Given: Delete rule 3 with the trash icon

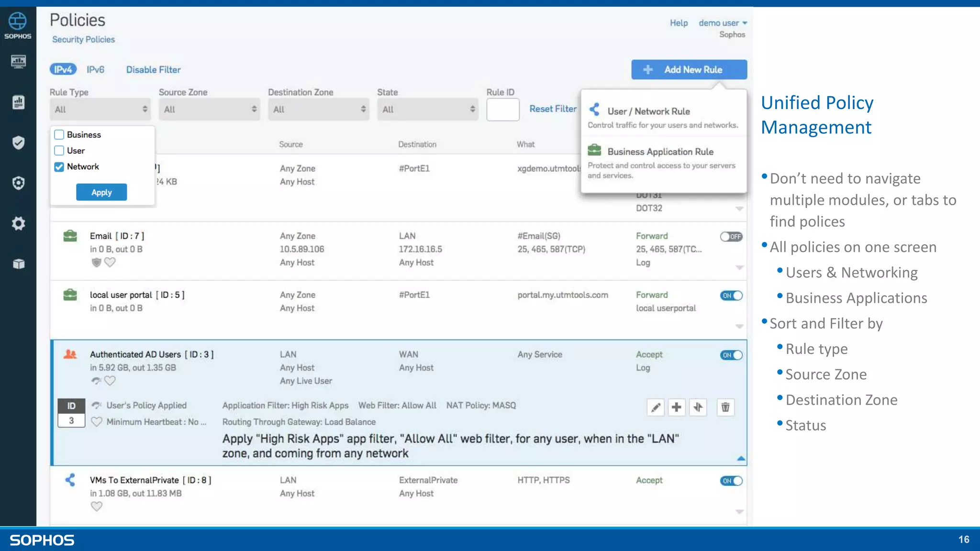Looking at the screenshot, I should coord(725,407).
